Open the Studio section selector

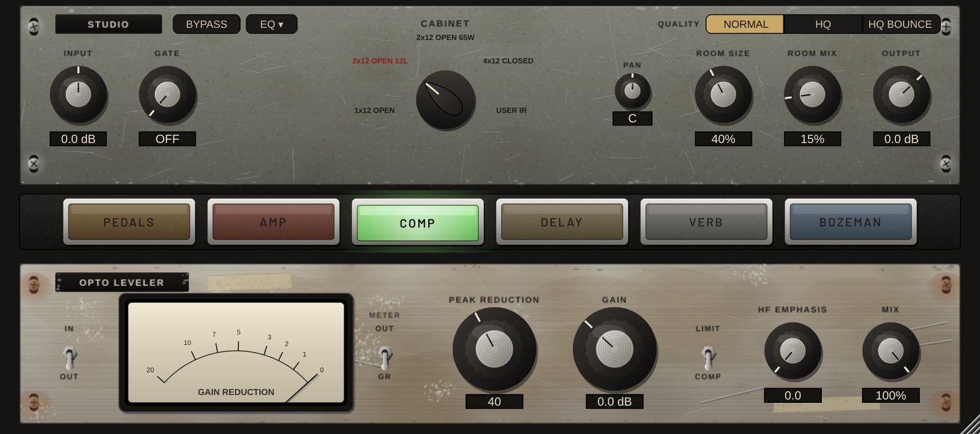point(108,24)
